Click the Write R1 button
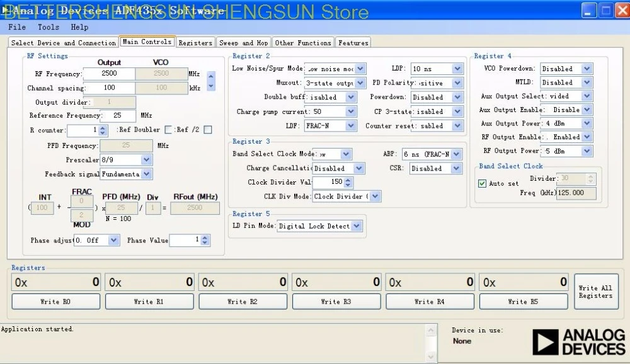Screen dimensions: 630x364 149,302
